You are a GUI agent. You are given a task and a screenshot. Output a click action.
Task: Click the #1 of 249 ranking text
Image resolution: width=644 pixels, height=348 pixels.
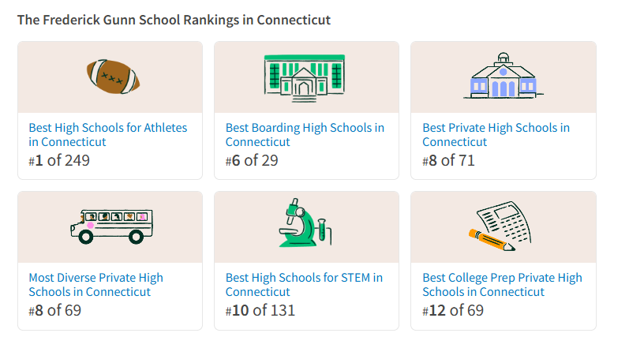click(59, 161)
